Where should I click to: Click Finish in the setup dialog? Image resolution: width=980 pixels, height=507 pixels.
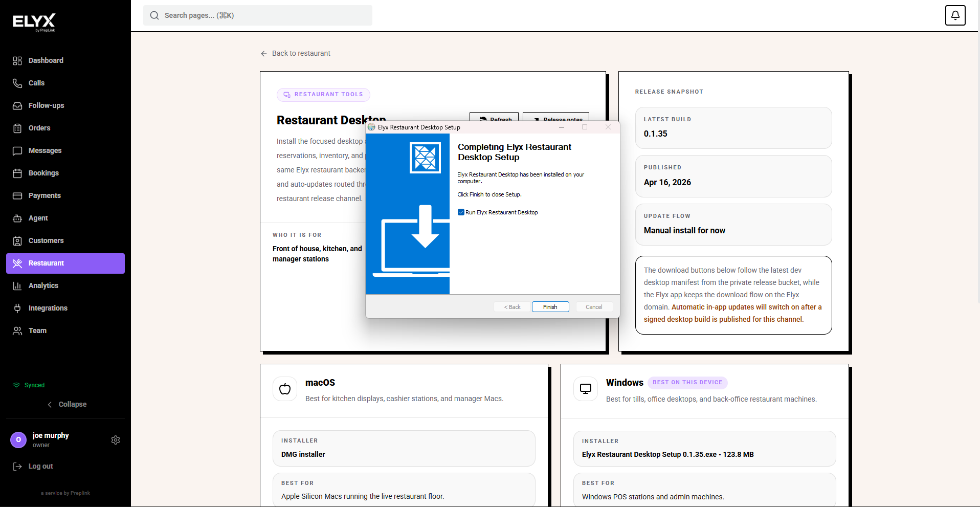(550, 307)
